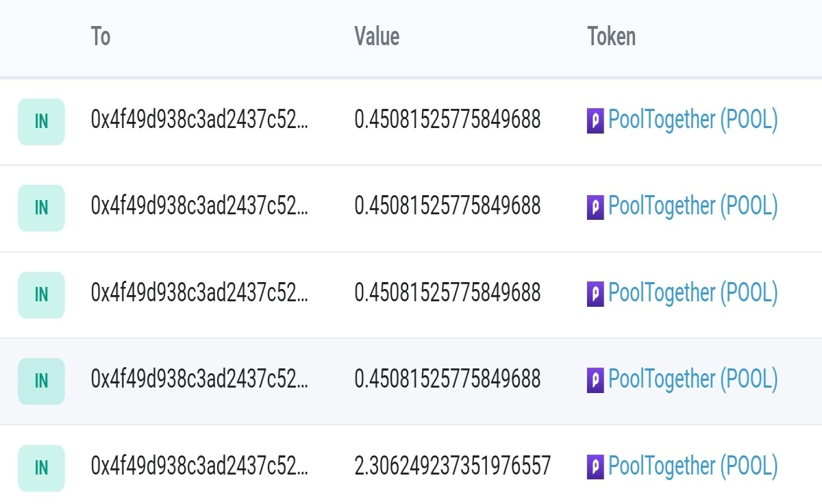Open address 0x4f49d938c3ad2437c52 in third row
Image resolution: width=822 pixels, height=504 pixels.
pos(199,294)
